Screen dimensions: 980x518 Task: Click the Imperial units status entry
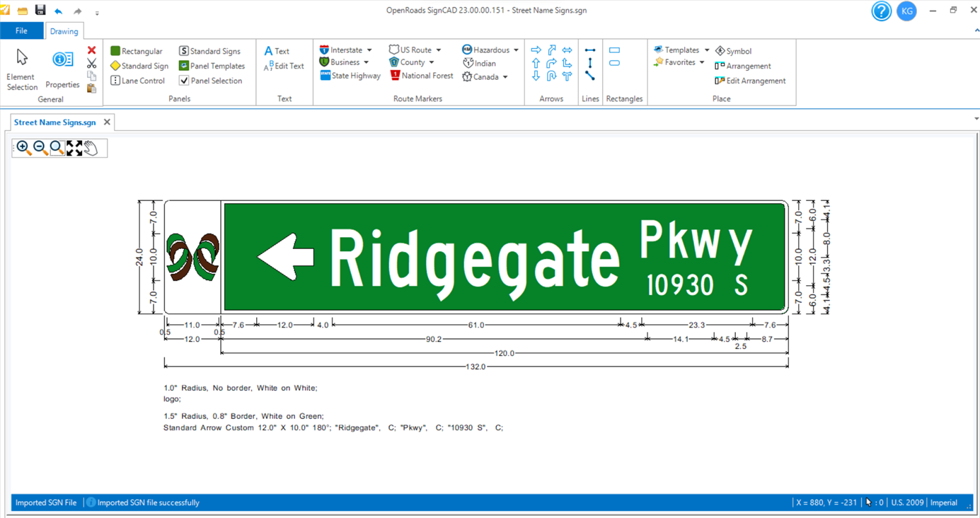pyautogui.click(x=943, y=502)
